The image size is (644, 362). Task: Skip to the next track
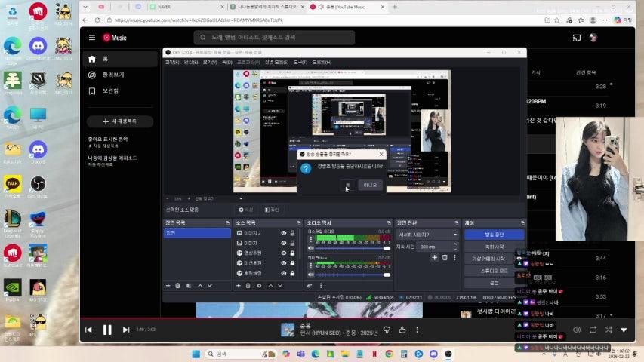(x=126, y=330)
